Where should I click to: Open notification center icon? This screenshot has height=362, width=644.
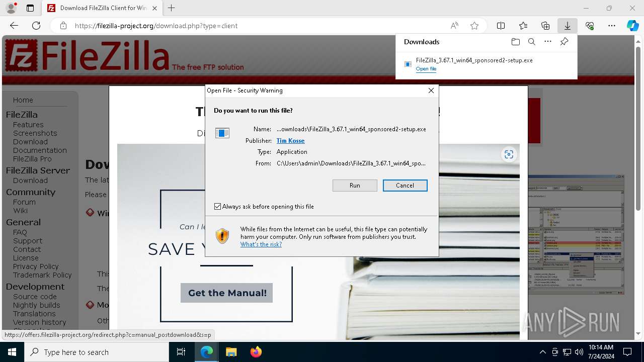point(627,352)
